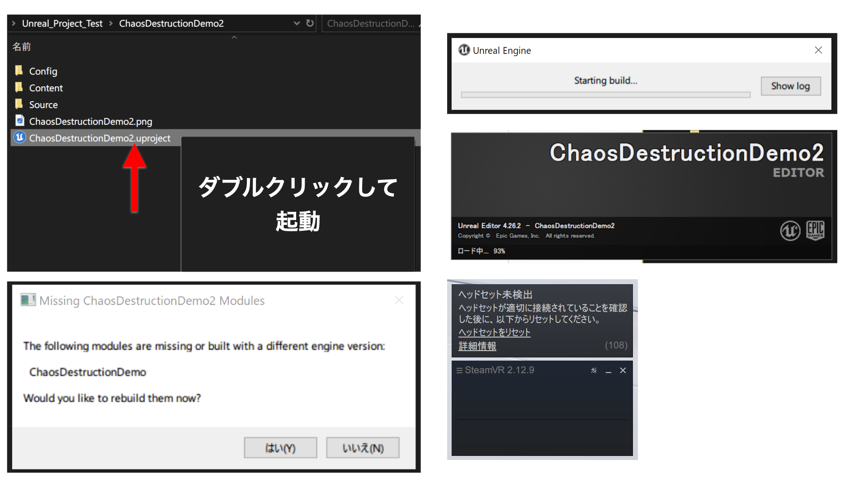Click いいえ(N) to decline rebuild
This screenshot has height=488, width=868.
click(363, 448)
